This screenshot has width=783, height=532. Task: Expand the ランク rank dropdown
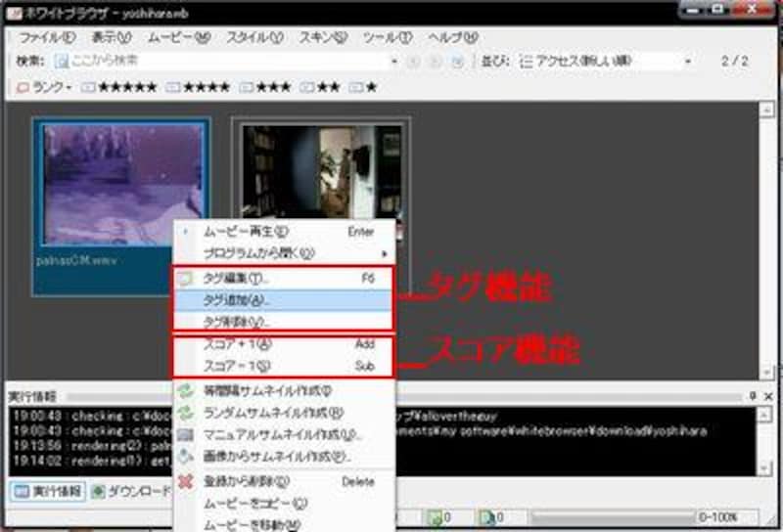45,88
